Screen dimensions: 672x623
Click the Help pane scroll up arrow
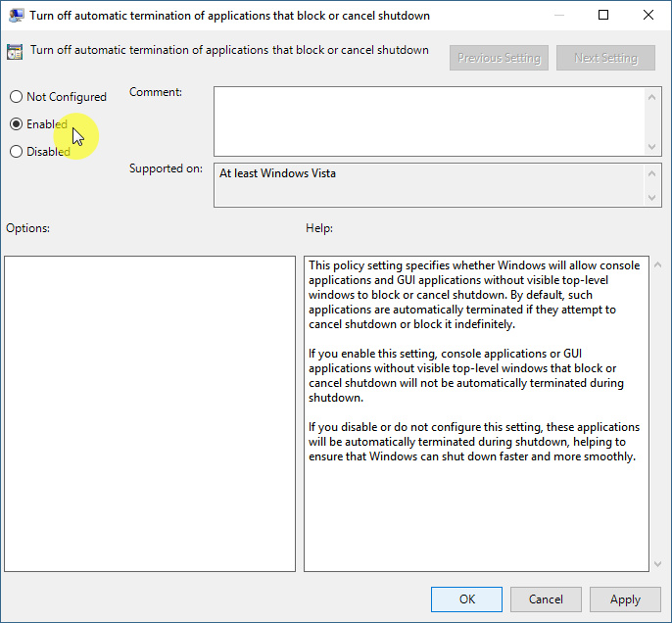click(656, 265)
